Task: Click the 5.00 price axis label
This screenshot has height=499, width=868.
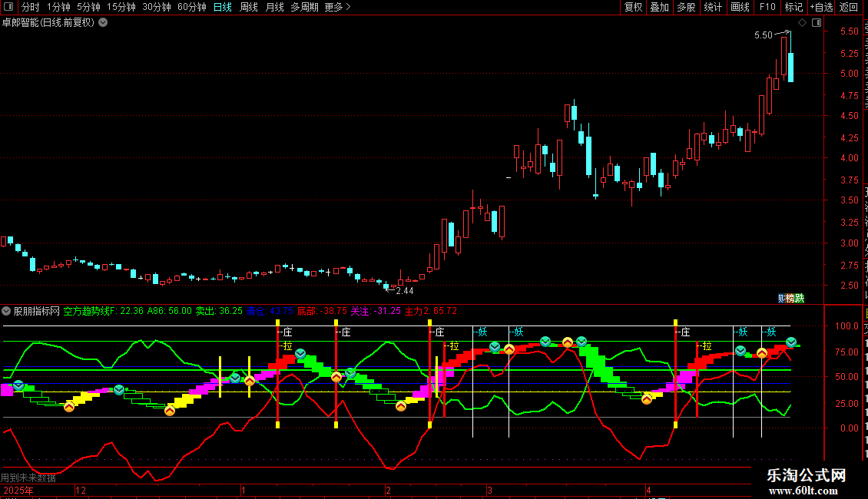Action: 849,74
